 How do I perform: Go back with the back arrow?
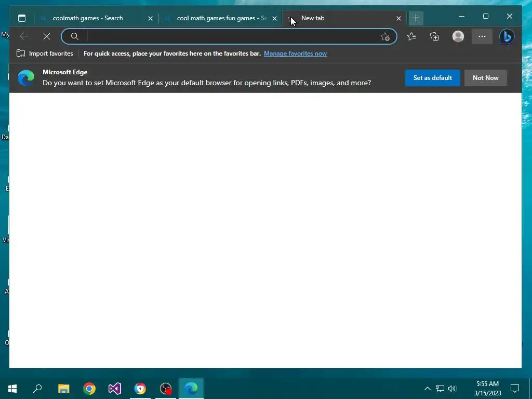24,36
